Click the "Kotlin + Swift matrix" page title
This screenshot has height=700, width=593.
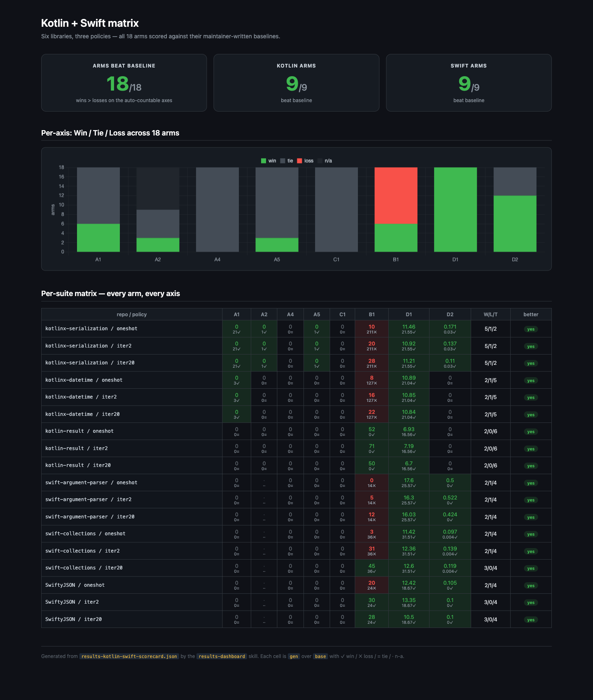click(90, 23)
